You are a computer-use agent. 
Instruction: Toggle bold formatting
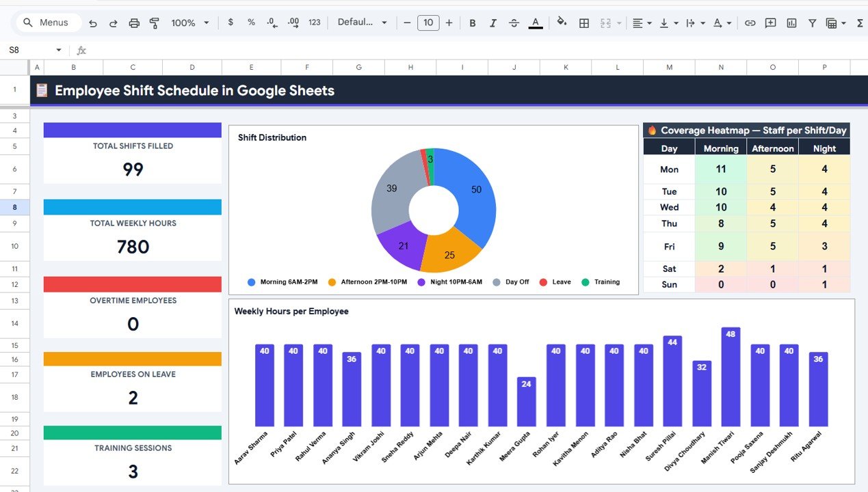[472, 23]
